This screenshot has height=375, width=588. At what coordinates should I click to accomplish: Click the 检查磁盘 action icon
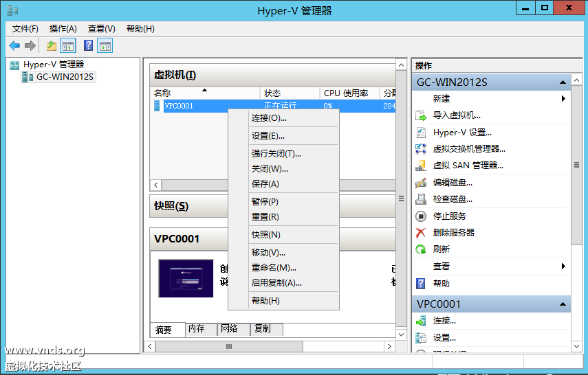[x=421, y=199]
